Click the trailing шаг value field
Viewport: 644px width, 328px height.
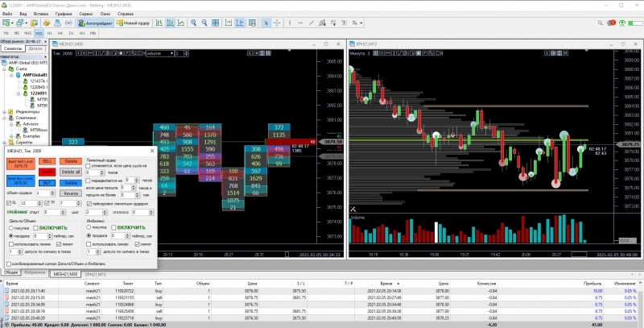click(93, 213)
